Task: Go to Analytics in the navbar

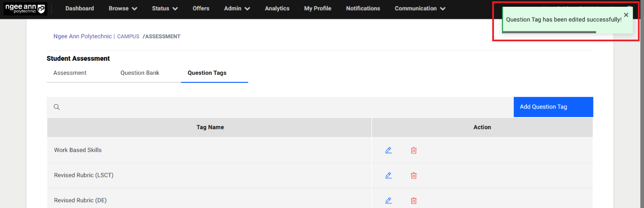Action: click(277, 9)
